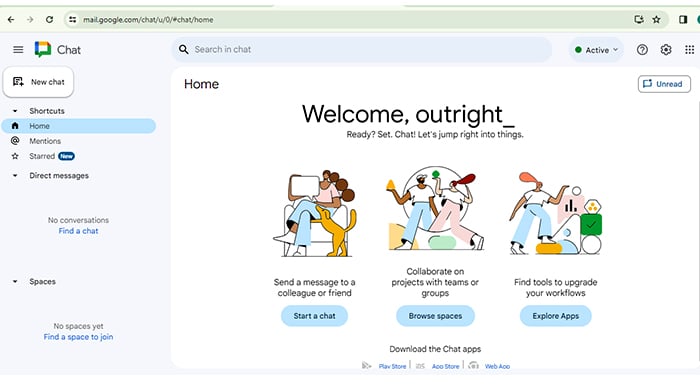The image size is (700, 384).
Task: Click the browser address bar URL
Action: [148, 20]
